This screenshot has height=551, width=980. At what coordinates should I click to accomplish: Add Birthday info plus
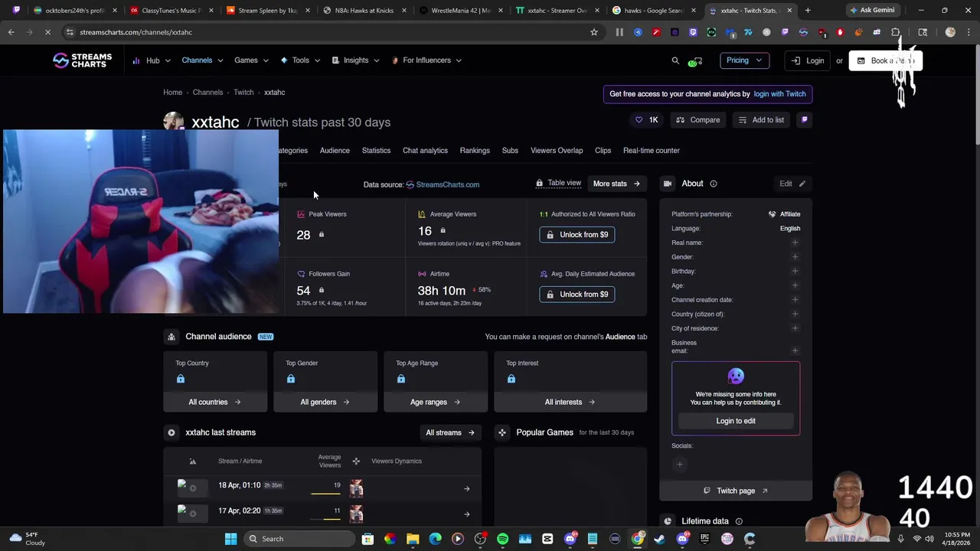tap(795, 271)
